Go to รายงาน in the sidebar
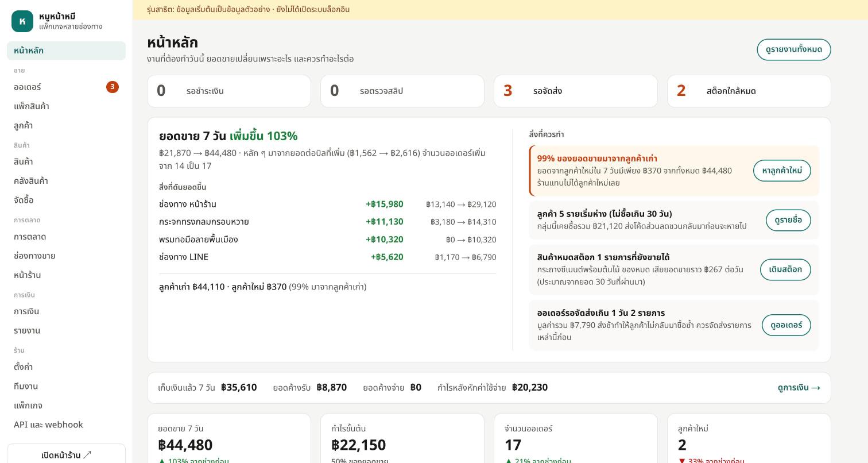The width and height of the screenshot is (868, 463). 66,330
